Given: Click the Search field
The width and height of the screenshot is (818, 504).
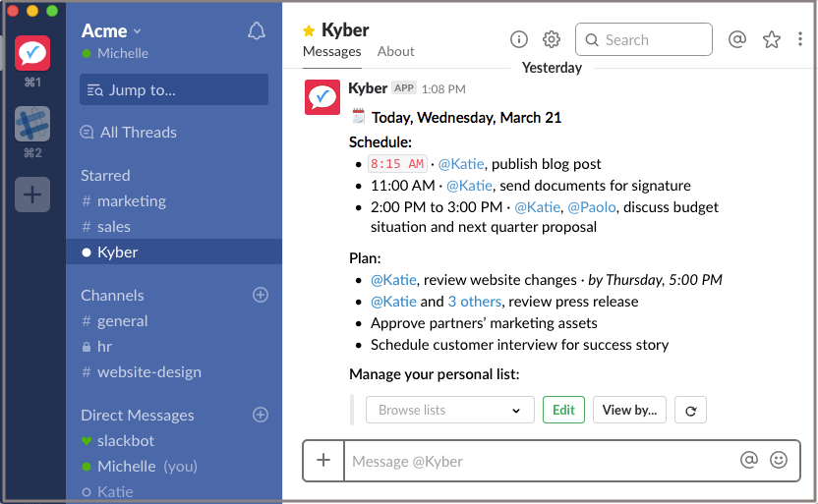Looking at the screenshot, I should click(644, 39).
